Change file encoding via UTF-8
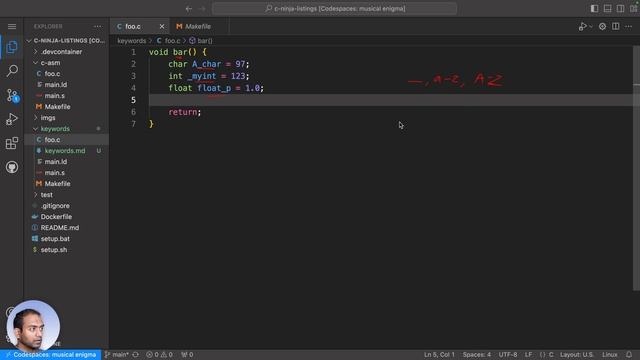640x360 pixels. point(508,355)
